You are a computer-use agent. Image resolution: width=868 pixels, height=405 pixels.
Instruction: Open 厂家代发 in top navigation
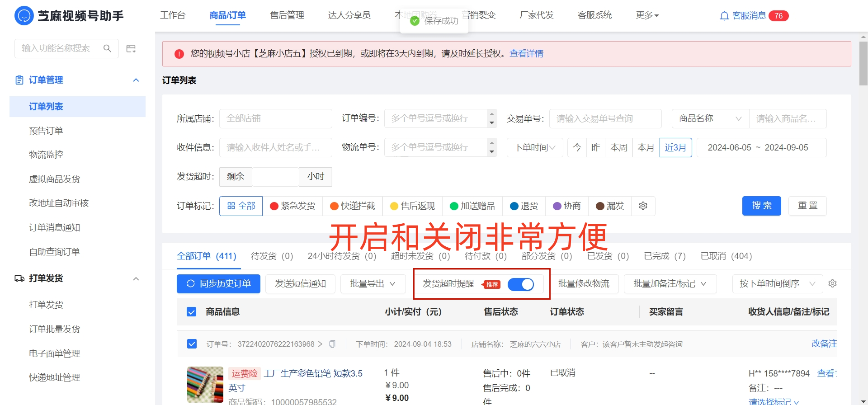tap(537, 15)
